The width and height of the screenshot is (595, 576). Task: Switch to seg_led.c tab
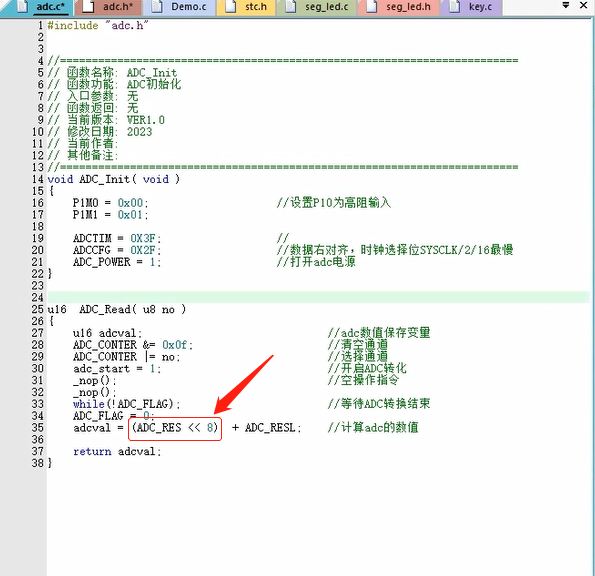point(317,7)
